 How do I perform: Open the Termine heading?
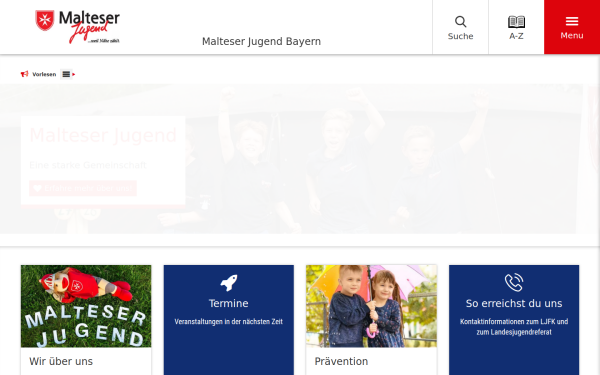coord(228,303)
